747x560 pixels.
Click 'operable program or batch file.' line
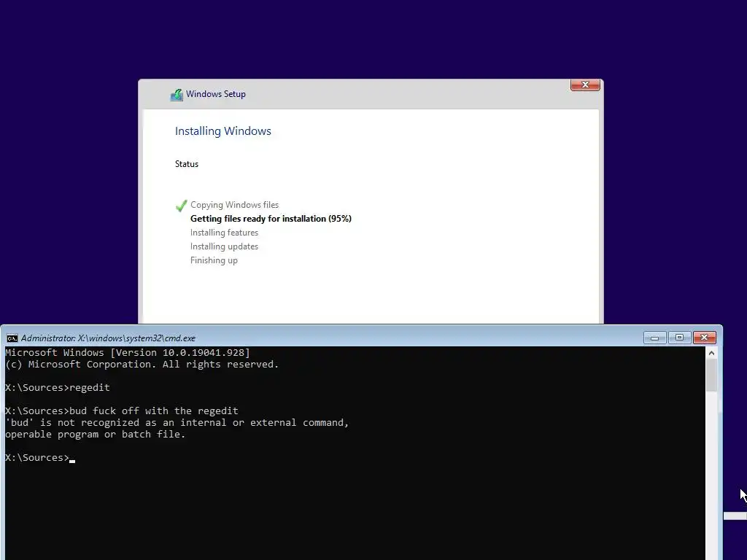tap(95, 435)
